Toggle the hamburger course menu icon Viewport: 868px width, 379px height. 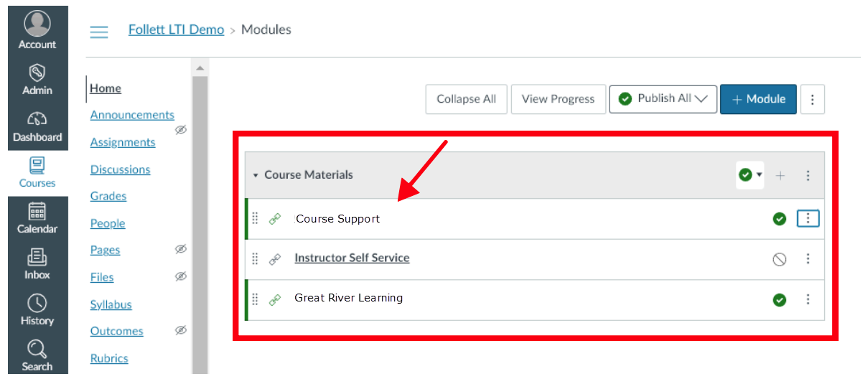[98, 32]
